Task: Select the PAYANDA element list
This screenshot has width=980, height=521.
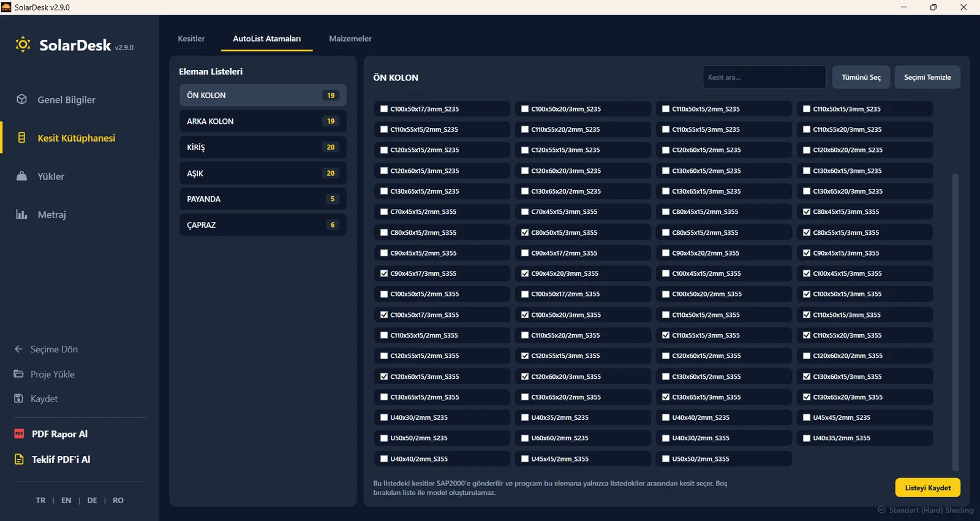Action: pos(263,199)
